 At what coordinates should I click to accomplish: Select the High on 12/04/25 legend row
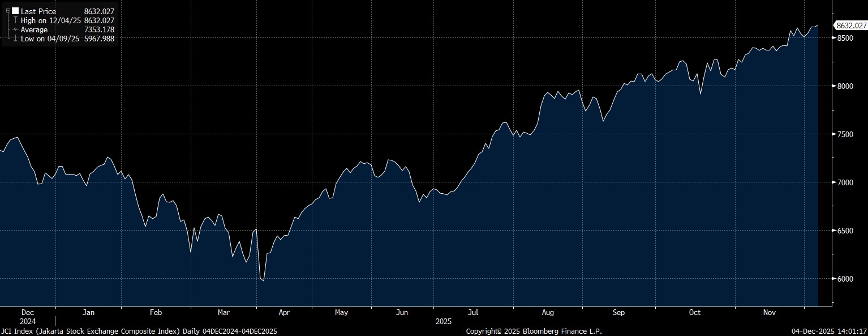(x=51, y=20)
